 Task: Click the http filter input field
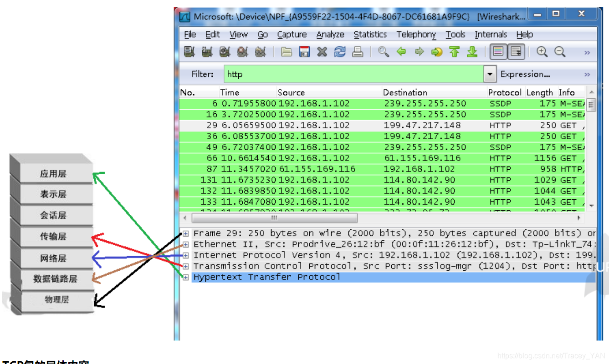[354, 74]
